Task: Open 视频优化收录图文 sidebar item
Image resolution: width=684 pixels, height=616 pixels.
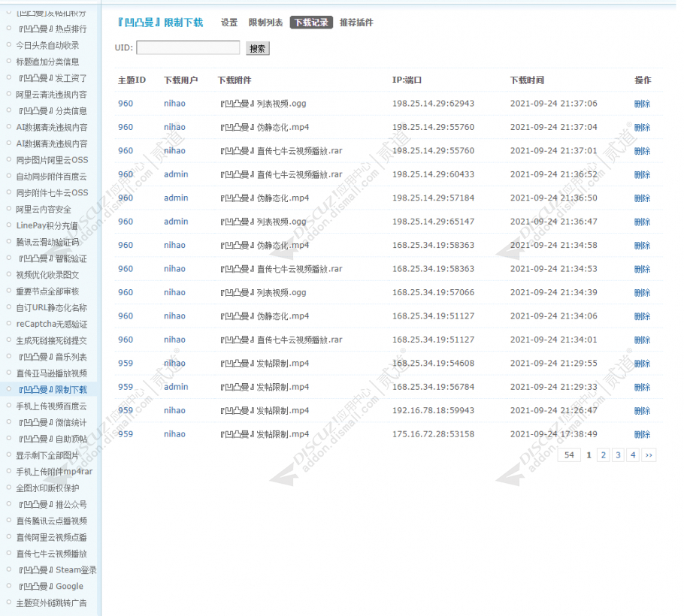Action: 47,275
